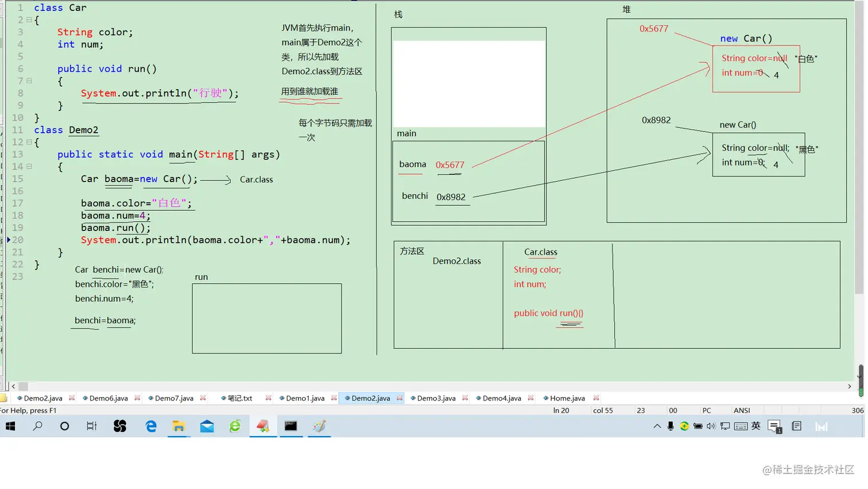
Task: Open the Mail app on the taskbar
Action: pyautogui.click(x=207, y=426)
